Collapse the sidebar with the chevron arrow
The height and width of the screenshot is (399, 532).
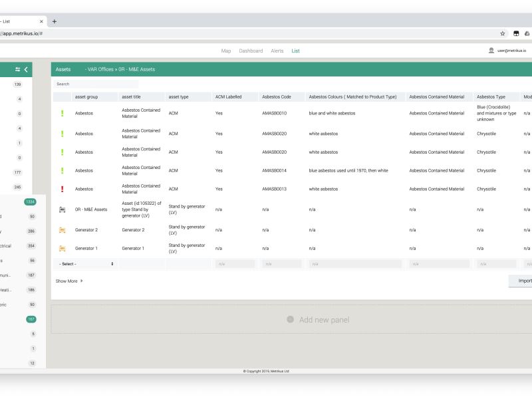pos(26,69)
